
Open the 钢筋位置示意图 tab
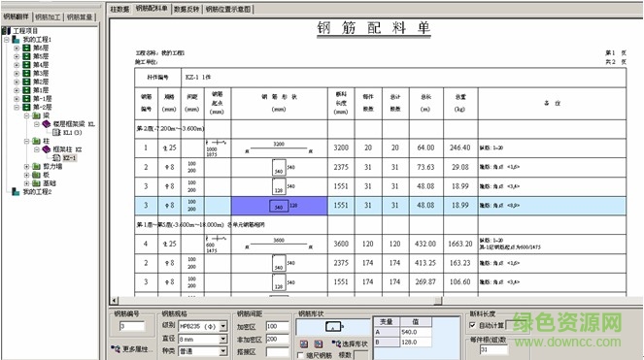click(228, 9)
